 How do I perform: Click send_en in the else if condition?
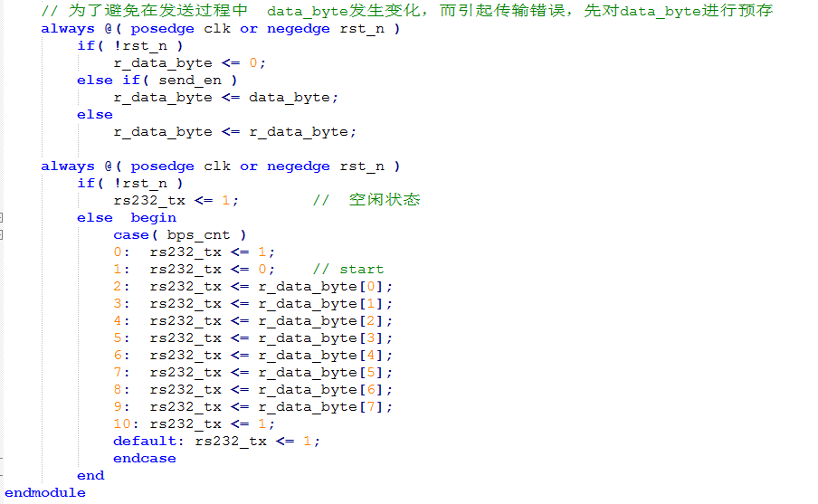190,81
